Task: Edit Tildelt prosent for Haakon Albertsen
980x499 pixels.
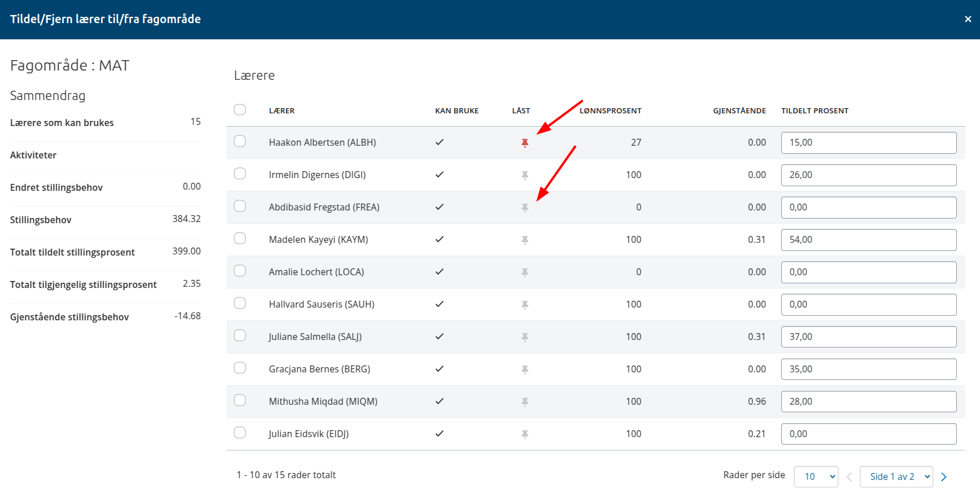Action: click(868, 143)
